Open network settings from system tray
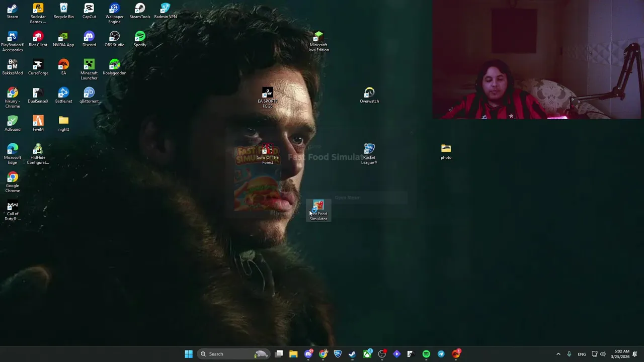 (594, 354)
